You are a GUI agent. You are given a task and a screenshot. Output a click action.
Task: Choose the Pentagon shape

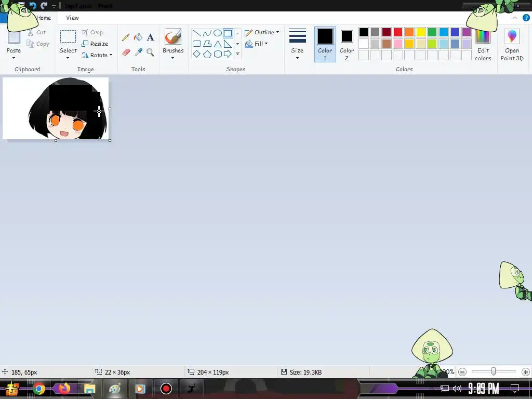(207, 54)
